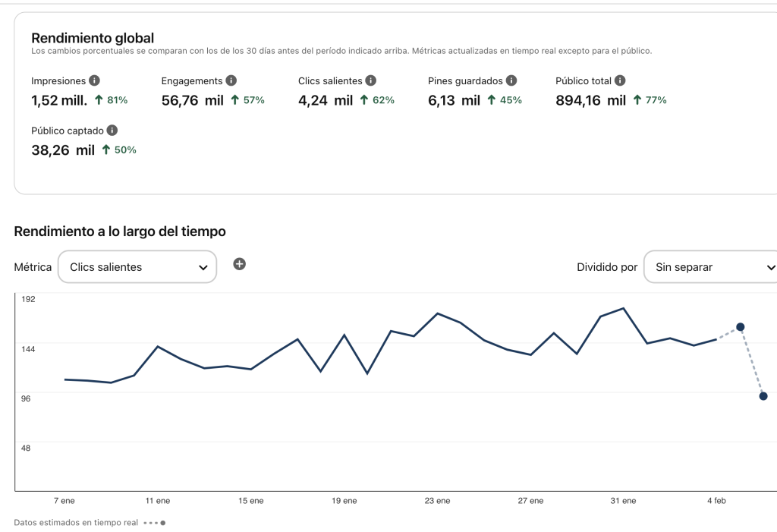Click the last lower data point on chart
The height and width of the screenshot is (532, 777).
[763, 396]
